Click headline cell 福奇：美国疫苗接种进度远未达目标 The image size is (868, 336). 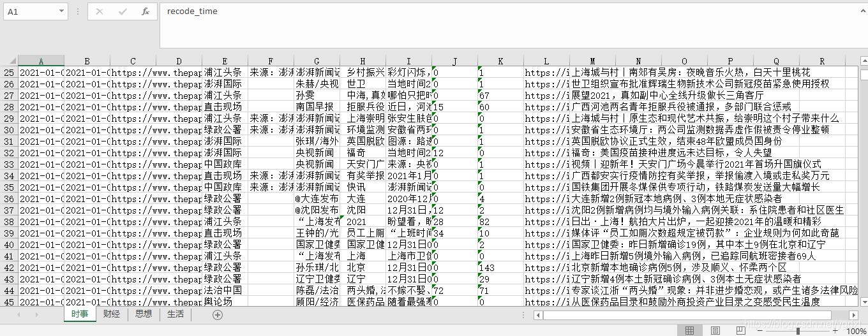[x=671, y=152]
